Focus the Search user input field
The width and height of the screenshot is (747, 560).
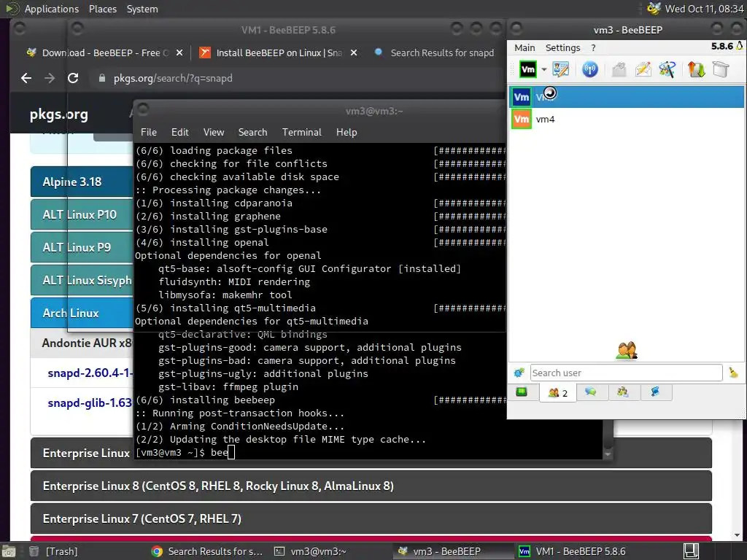[x=626, y=373]
